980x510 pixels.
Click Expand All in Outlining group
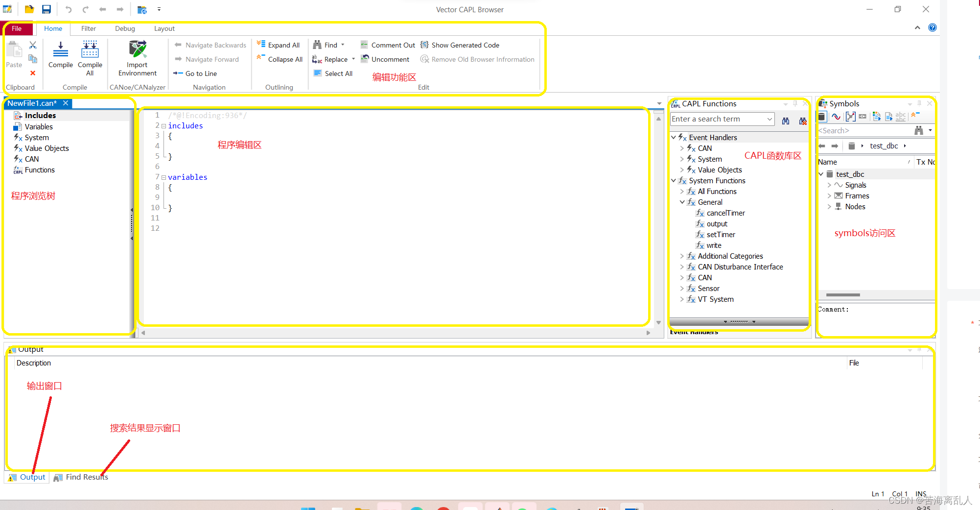[x=278, y=45]
